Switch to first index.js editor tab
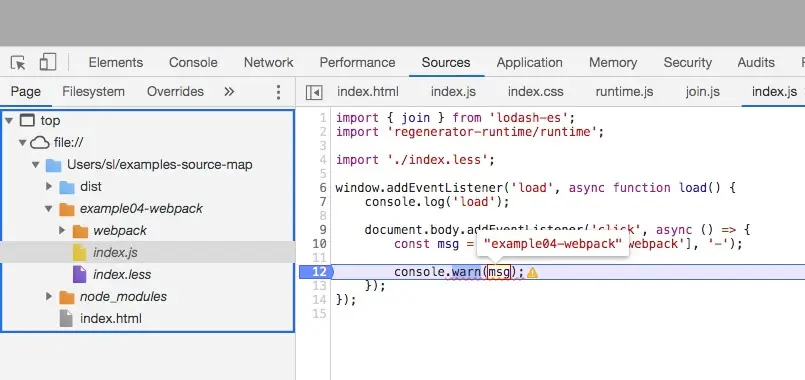 coord(453,92)
